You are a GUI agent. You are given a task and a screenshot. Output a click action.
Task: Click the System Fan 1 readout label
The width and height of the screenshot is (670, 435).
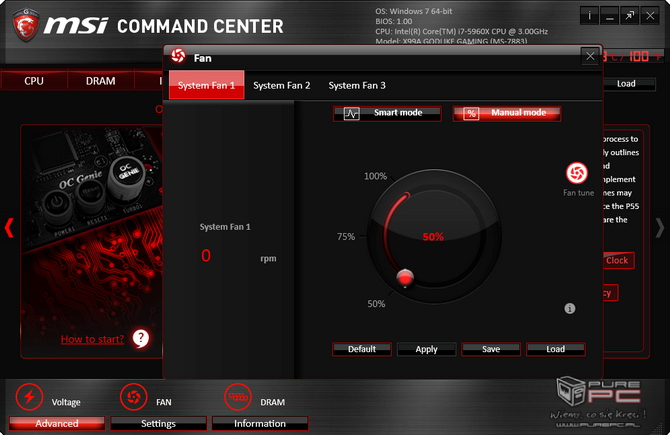click(x=225, y=227)
